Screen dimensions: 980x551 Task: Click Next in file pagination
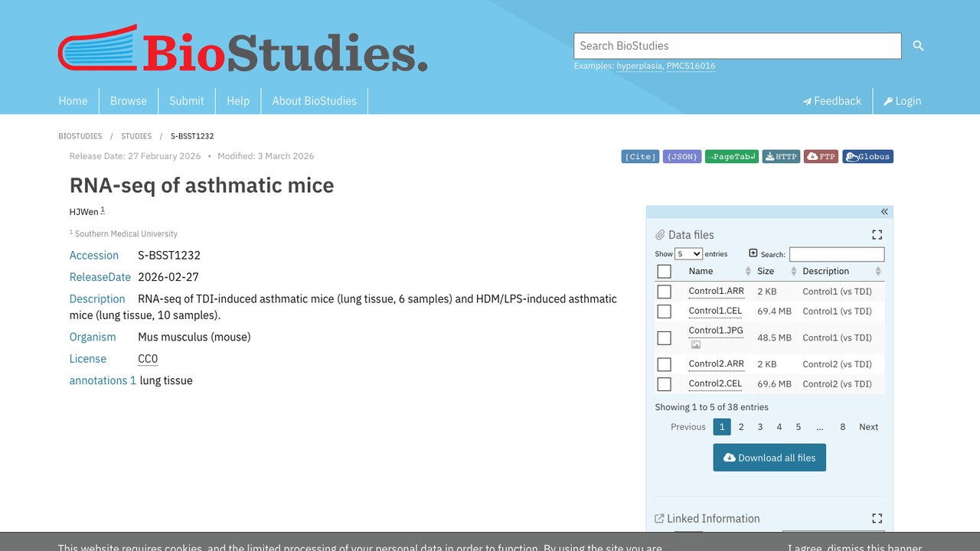(868, 427)
